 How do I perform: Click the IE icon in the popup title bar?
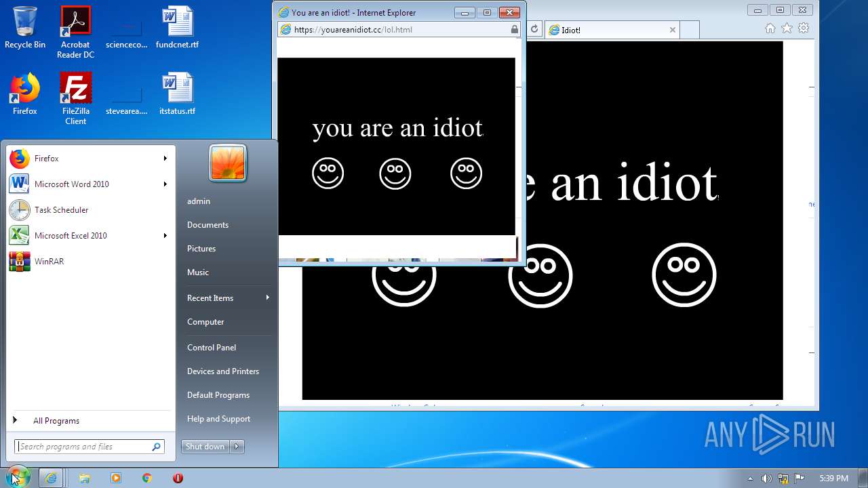tap(283, 12)
